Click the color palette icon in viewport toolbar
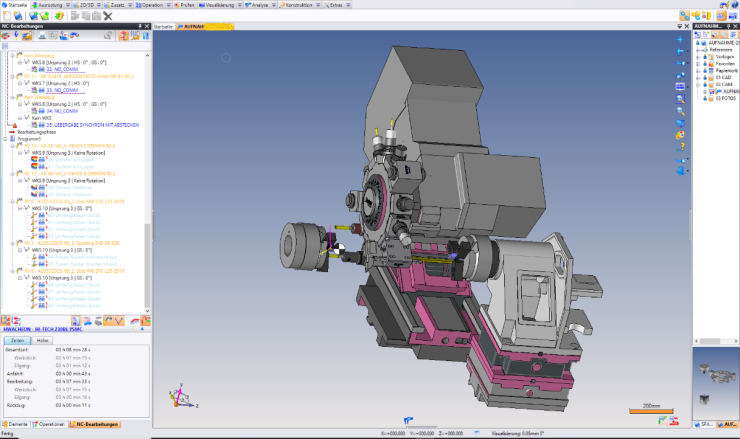740x439 pixels. point(680,135)
